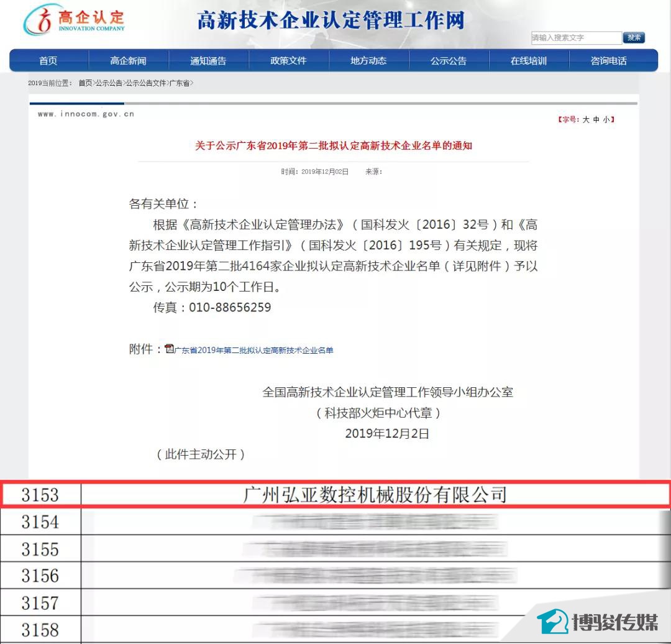Open the 公示公告文件 breadcrumb link

[x=145, y=83]
